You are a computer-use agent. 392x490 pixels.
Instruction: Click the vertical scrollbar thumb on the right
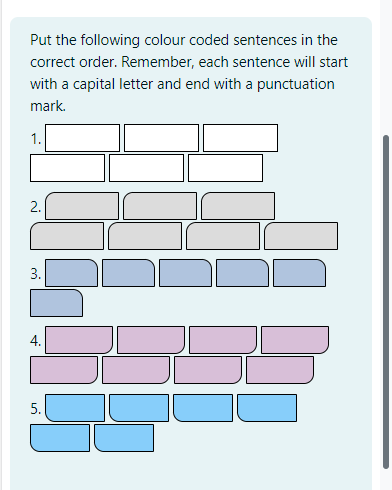(386, 302)
